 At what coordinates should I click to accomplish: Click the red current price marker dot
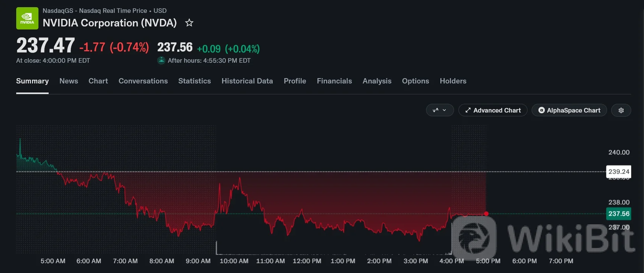click(x=486, y=214)
